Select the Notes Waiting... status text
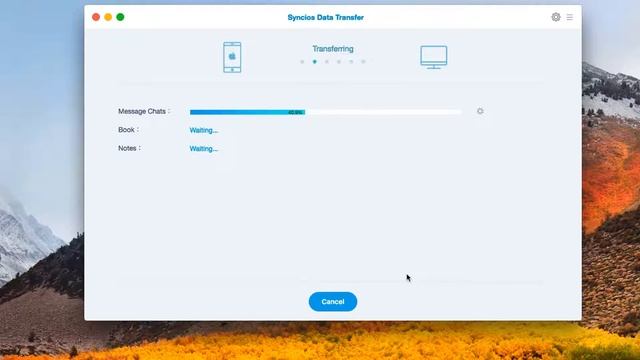 coord(204,149)
